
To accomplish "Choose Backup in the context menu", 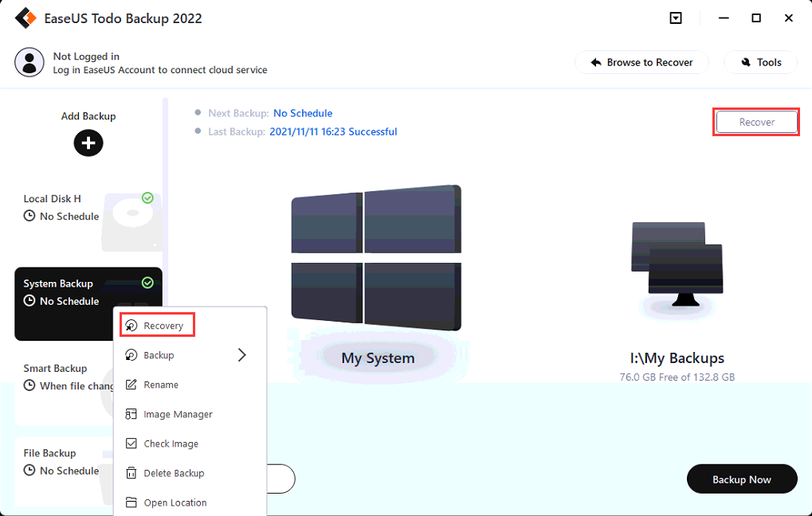I will [x=190, y=355].
